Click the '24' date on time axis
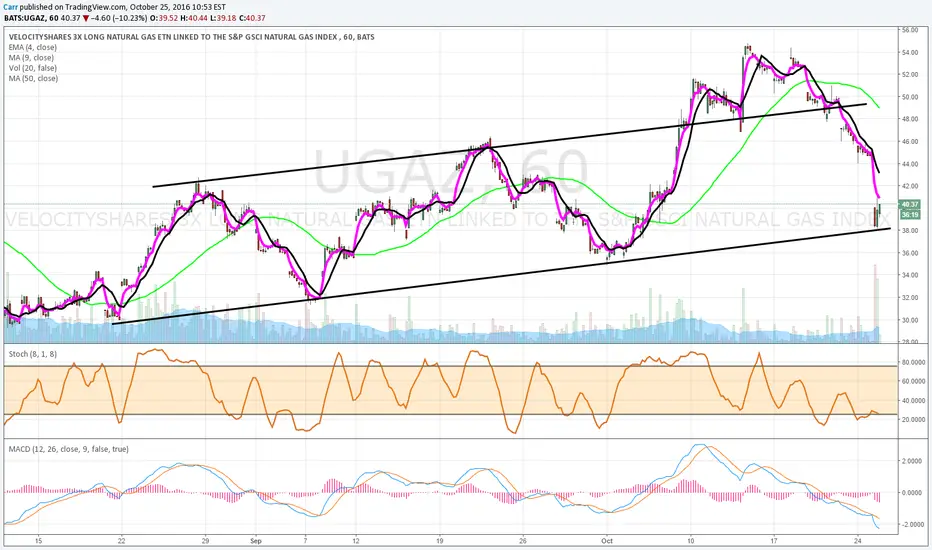This screenshot has height=550, width=932. click(x=858, y=540)
